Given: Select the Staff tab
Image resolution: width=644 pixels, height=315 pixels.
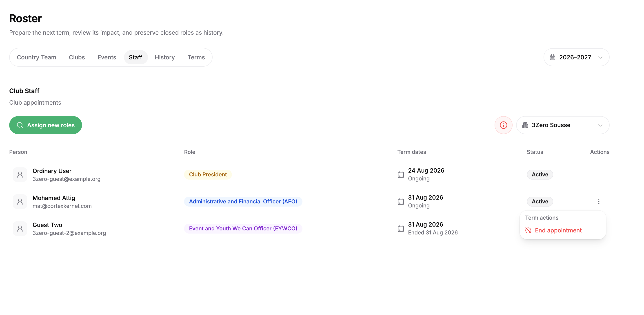Looking at the screenshot, I should click(135, 57).
